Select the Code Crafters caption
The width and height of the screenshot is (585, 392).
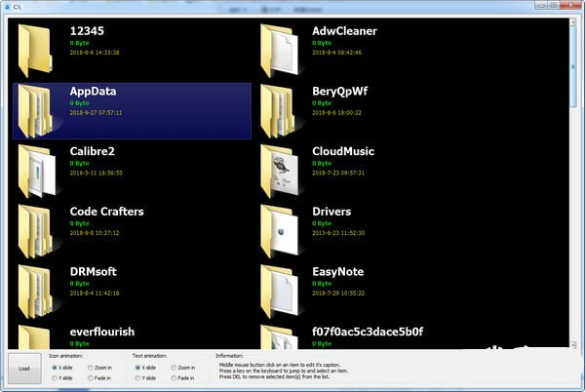[106, 212]
